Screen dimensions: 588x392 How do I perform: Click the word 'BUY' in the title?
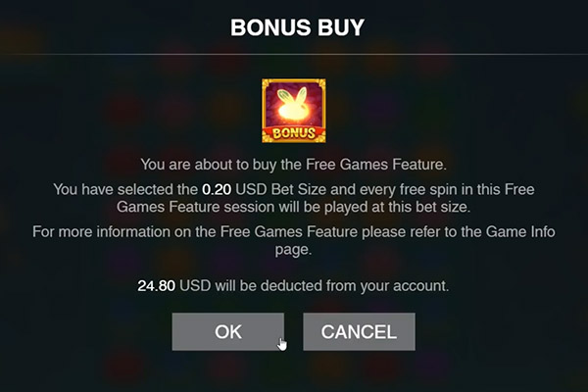pyautogui.click(x=341, y=27)
